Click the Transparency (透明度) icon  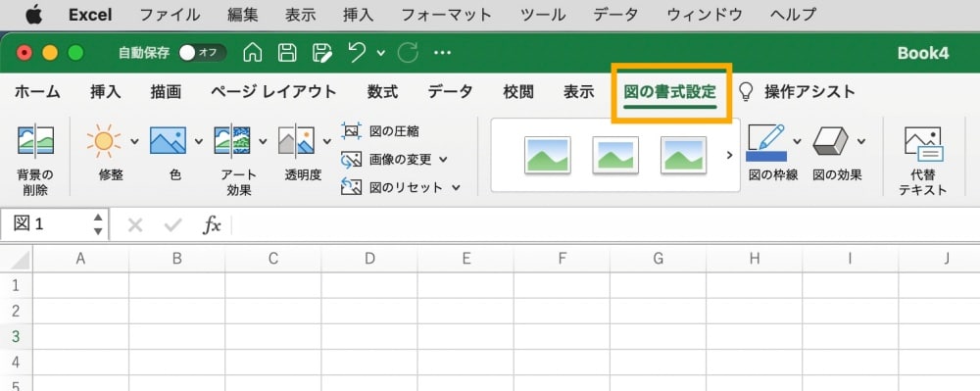296,140
